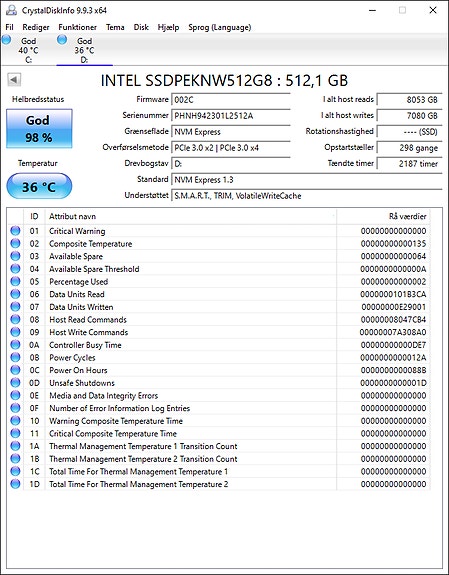Viewport: 449px width, 575px height.
Task: Click the Percentage Used attribute name
Action: pyautogui.click(x=79, y=282)
